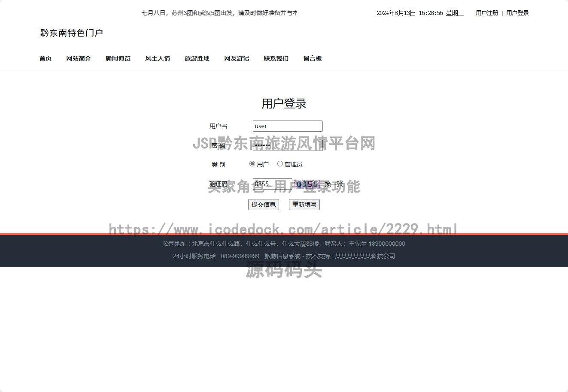Open the 风土人情 menu item
The height and width of the screenshot is (392, 568).
[158, 58]
